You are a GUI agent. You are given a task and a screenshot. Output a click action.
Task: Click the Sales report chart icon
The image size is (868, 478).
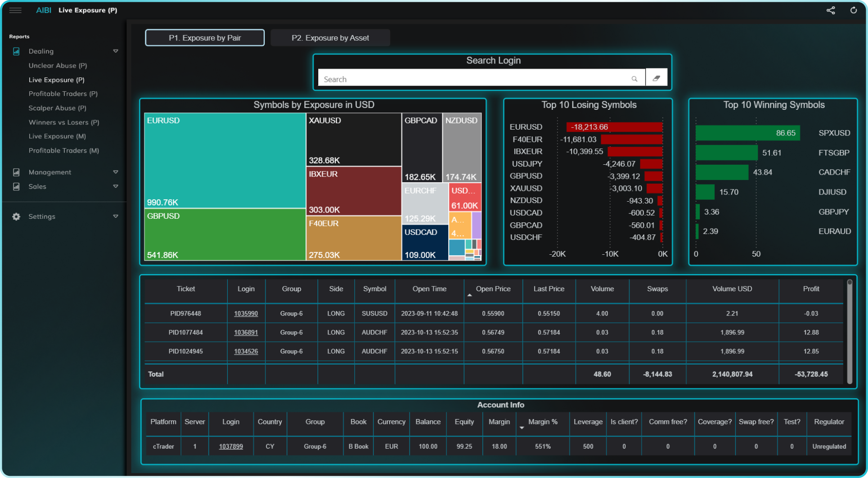tap(16, 186)
